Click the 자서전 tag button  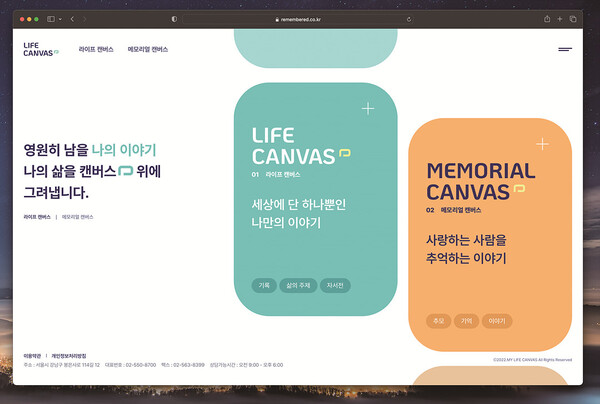coord(333,285)
